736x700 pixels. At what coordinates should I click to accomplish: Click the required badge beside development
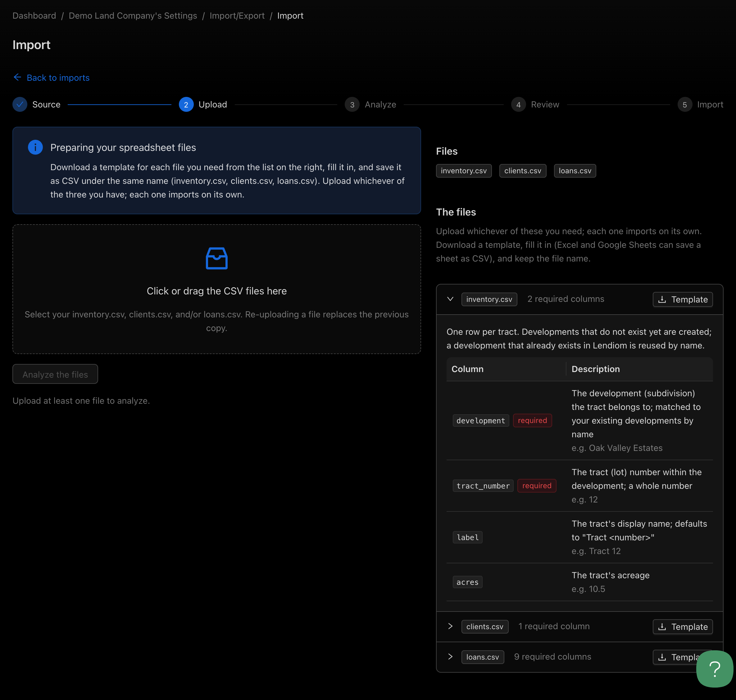pyautogui.click(x=532, y=420)
